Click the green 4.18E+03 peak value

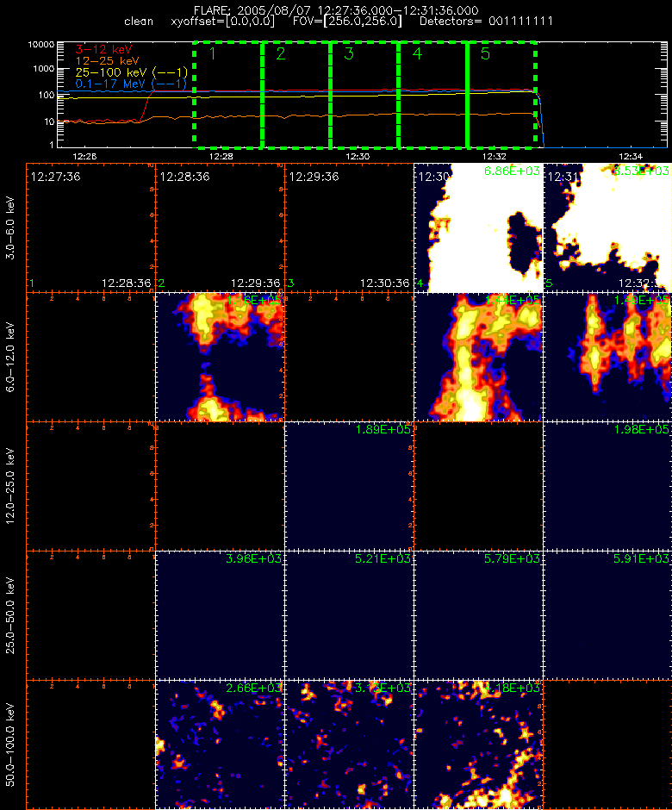tap(512, 688)
